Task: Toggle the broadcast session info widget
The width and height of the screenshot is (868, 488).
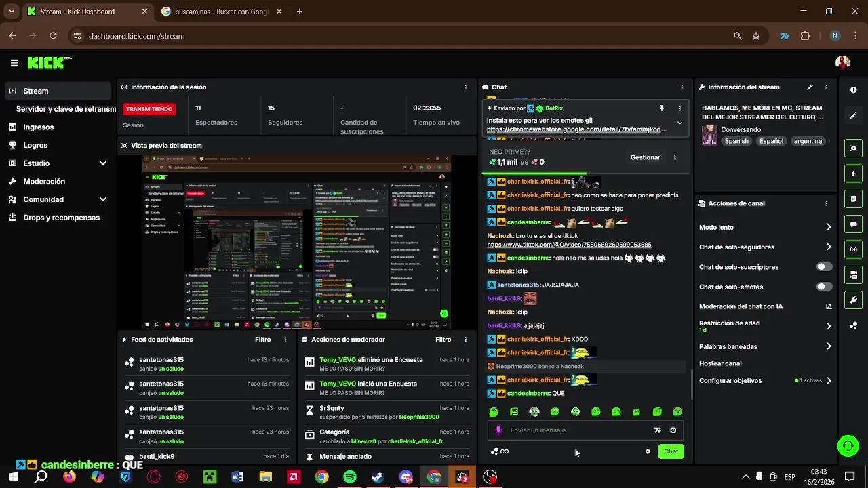Action: point(853,249)
